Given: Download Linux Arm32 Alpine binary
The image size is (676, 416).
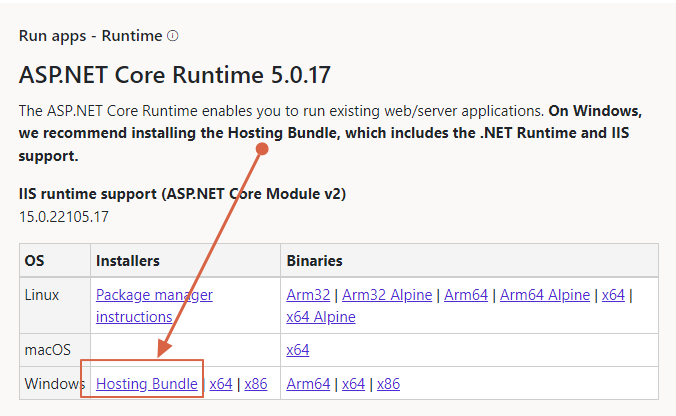Looking at the screenshot, I should click(387, 295).
